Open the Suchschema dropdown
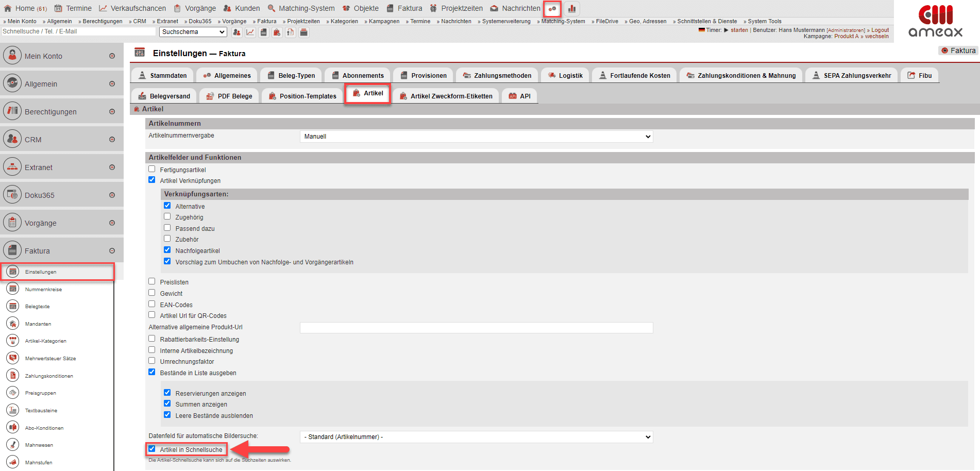This screenshot has width=980, height=471. click(x=193, y=32)
